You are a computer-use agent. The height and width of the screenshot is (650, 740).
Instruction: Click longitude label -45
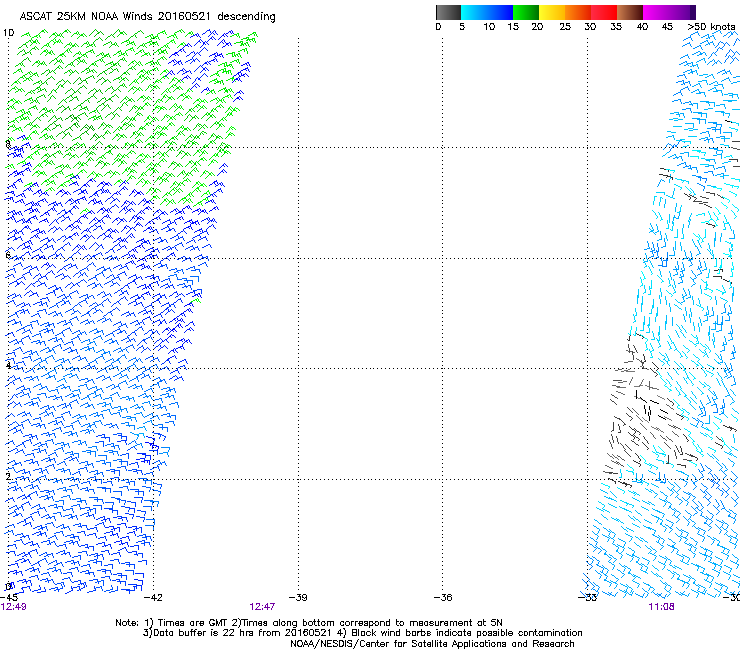pyautogui.click(x=9, y=597)
